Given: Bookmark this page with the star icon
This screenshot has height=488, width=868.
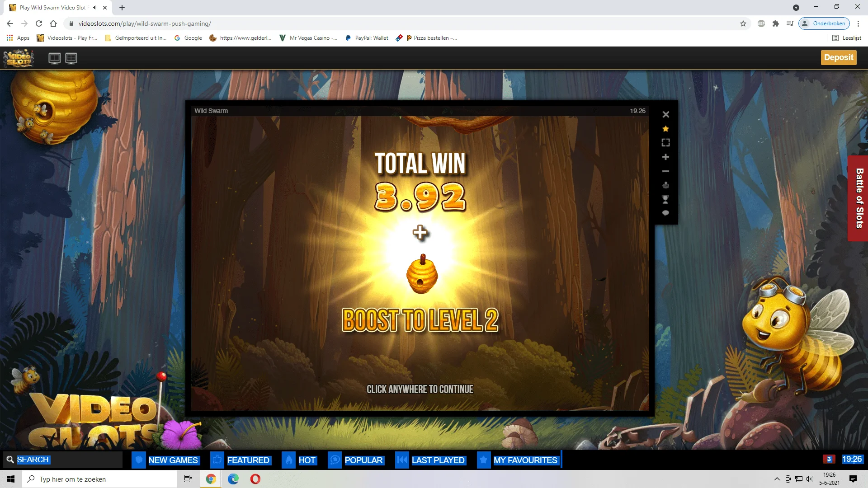Looking at the screenshot, I should 743,23.
